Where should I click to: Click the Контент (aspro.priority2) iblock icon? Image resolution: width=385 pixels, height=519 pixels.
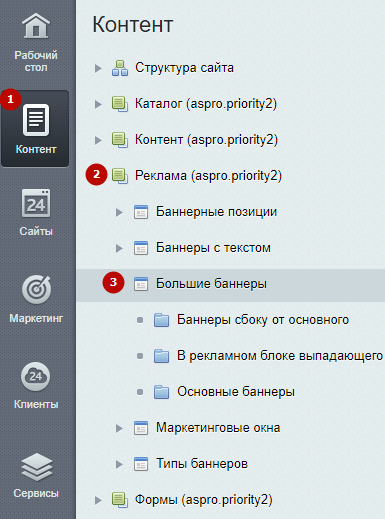[120, 140]
